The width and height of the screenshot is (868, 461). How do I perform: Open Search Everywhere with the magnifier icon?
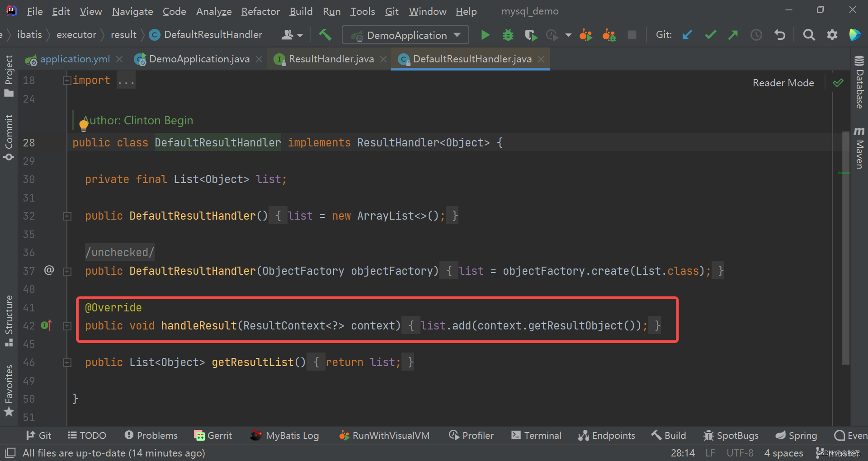pyautogui.click(x=809, y=35)
